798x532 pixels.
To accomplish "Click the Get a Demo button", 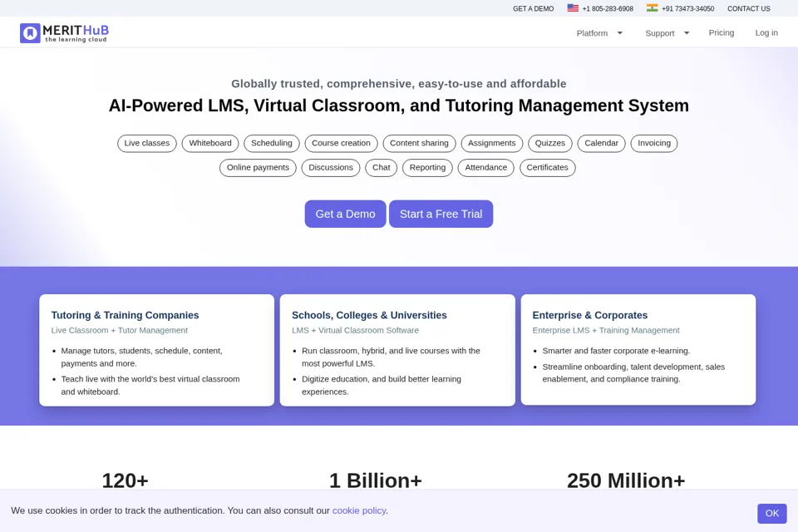I will [345, 214].
